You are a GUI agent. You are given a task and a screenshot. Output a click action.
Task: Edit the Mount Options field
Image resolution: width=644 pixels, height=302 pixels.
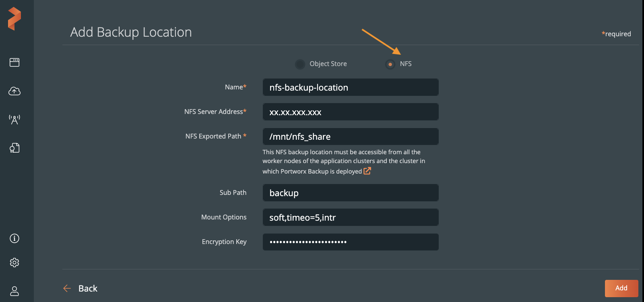click(x=350, y=217)
